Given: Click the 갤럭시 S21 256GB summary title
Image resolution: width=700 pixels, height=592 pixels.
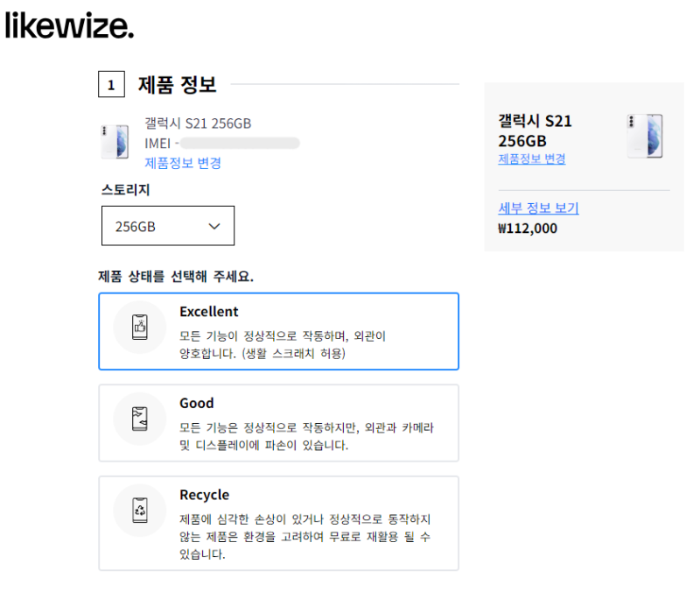Looking at the screenshot, I should [535, 130].
